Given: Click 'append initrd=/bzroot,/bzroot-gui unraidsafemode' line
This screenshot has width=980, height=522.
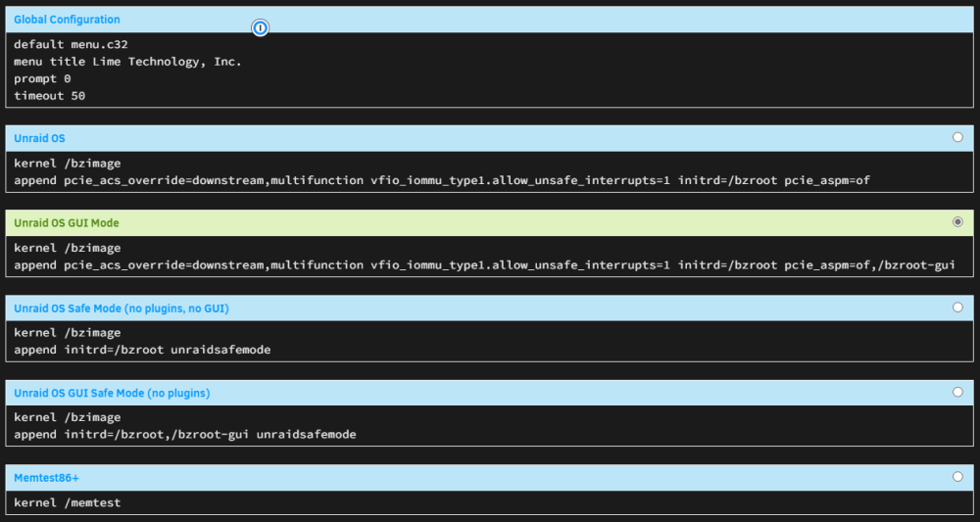Looking at the screenshot, I should point(185,434).
